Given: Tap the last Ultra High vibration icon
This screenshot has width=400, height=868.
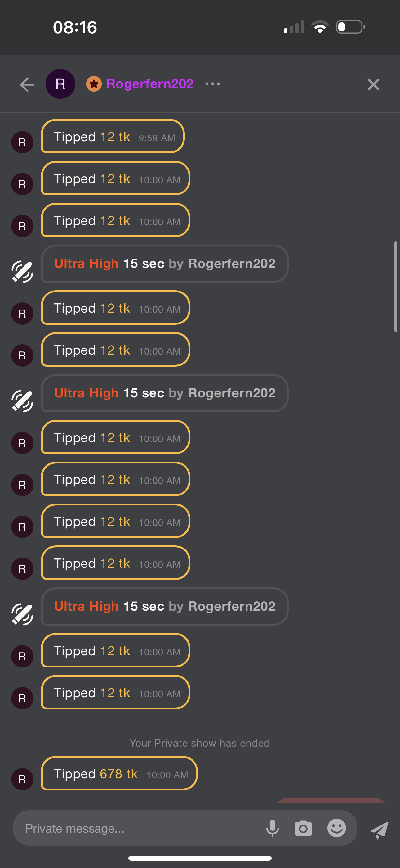Looking at the screenshot, I should (22, 614).
